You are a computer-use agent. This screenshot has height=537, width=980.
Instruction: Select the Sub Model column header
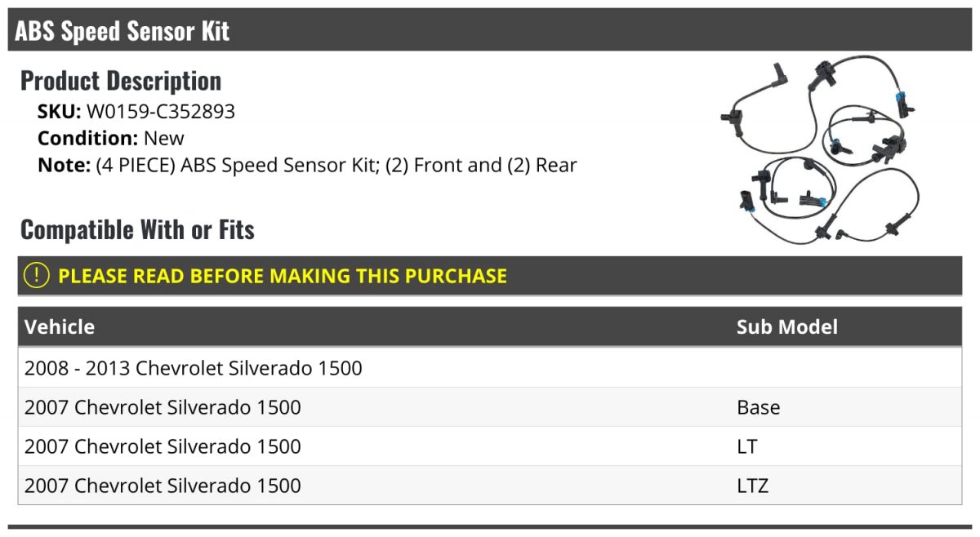[787, 327]
